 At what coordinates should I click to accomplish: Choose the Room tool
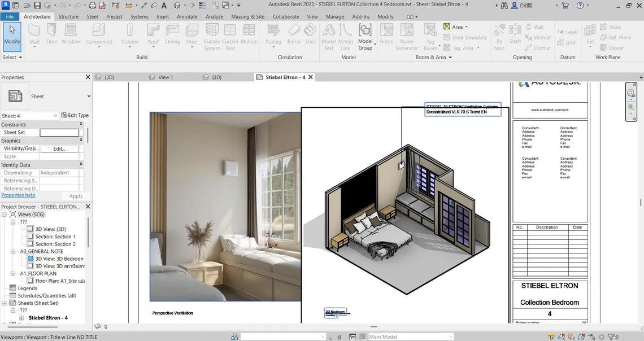(386, 35)
